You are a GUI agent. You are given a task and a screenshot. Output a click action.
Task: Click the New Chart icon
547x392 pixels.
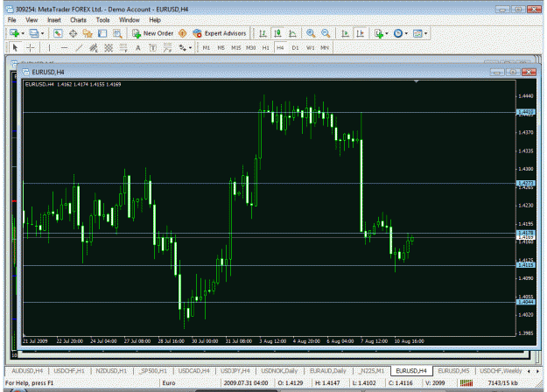14,33
